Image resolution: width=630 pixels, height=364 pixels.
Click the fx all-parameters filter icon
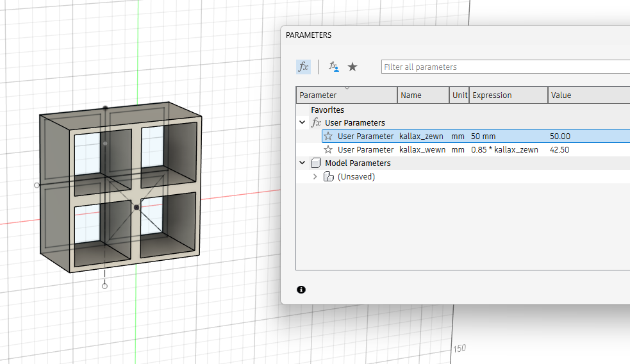click(303, 67)
